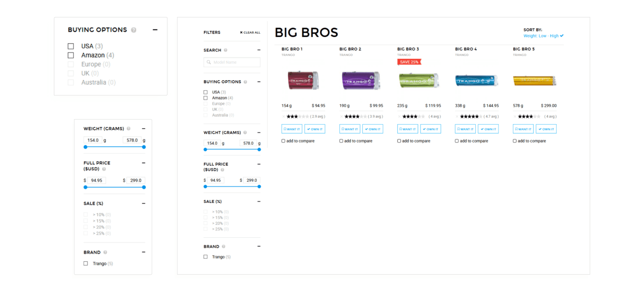Click the Big Bro 4 blue cam image

[x=477, y=80]
